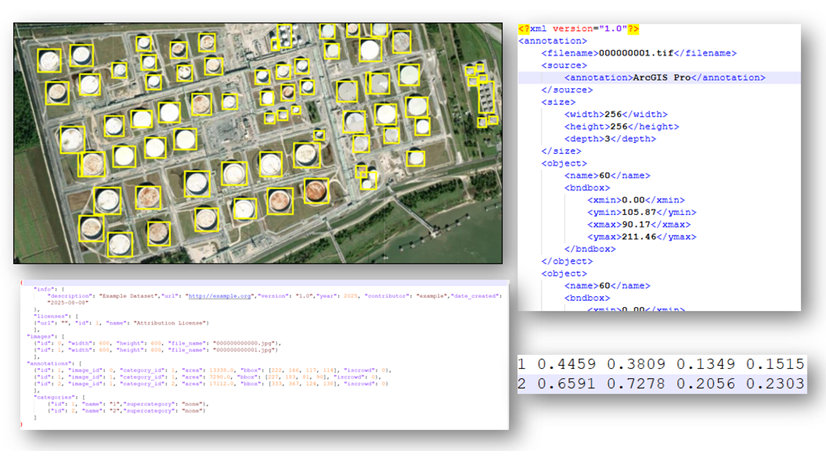Select the category entry named "1"
The width and height of the screenshot is (826, 465).
tap(129, 404)
